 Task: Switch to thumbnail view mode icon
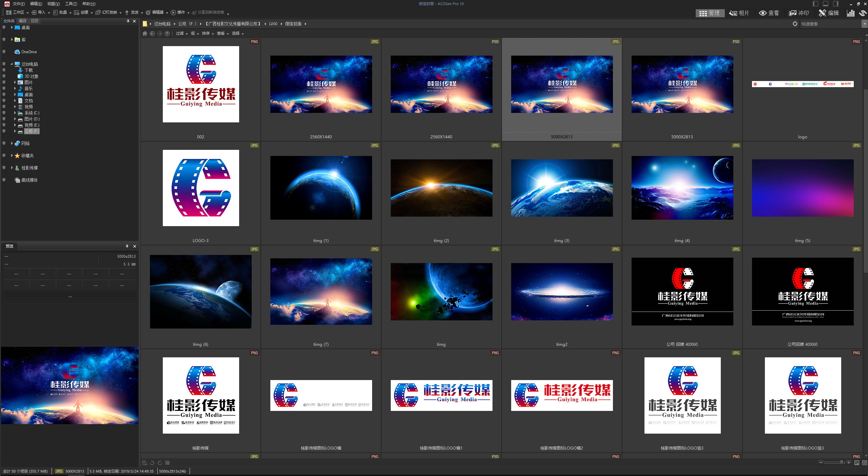[857, 462]
